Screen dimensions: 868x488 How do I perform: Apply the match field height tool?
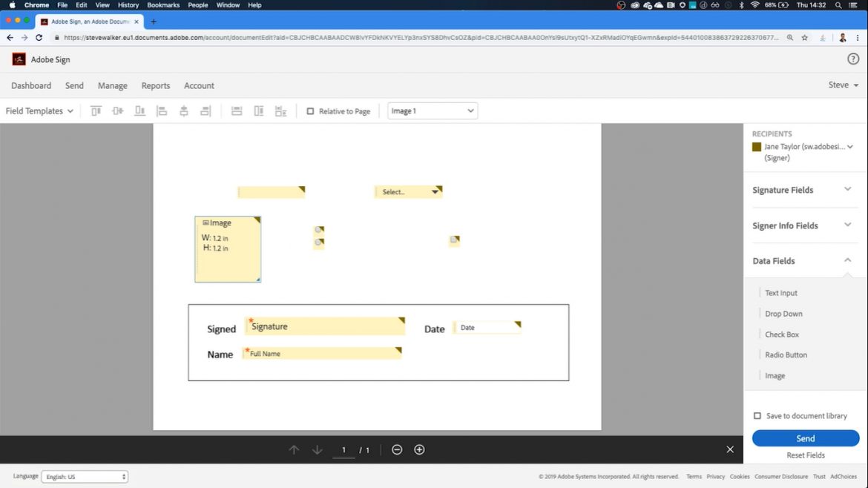point(258,110)
